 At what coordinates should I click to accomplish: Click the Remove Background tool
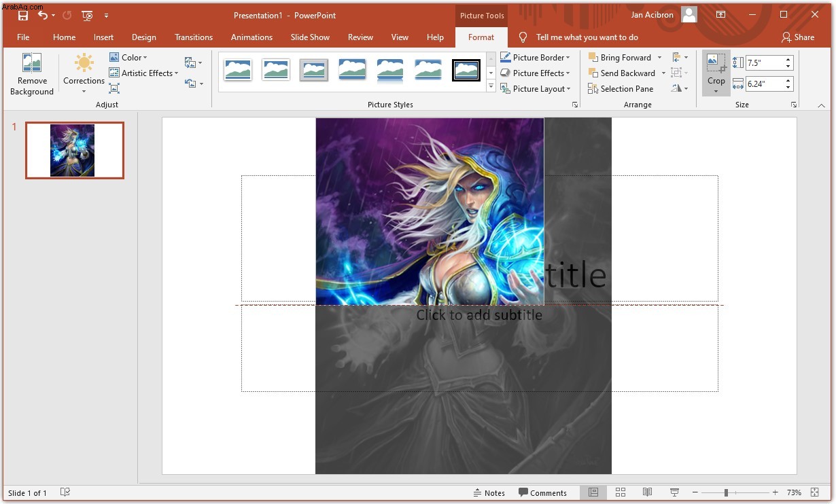(31, 74)
